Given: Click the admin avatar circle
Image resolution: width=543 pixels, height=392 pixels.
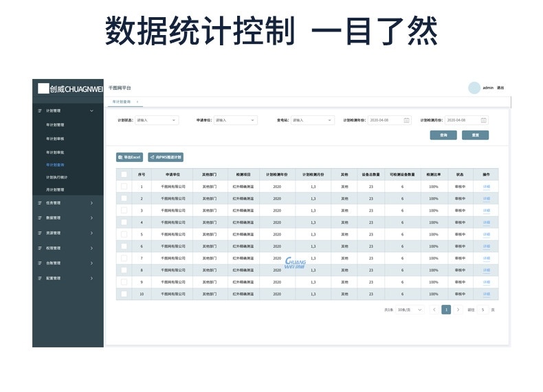Looking at the screenshot, I should [x=474, y=88].
